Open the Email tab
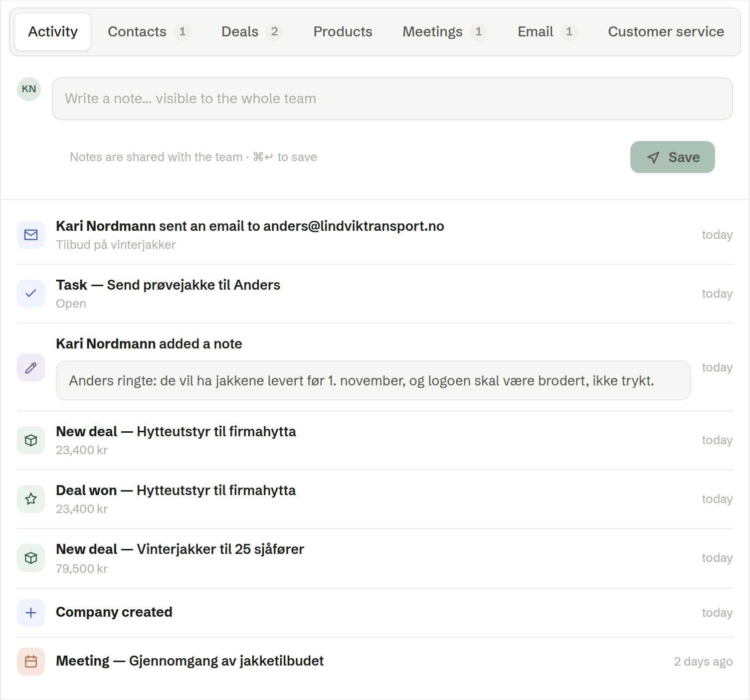This screenshot has height=700, width=750. (547, 32)
